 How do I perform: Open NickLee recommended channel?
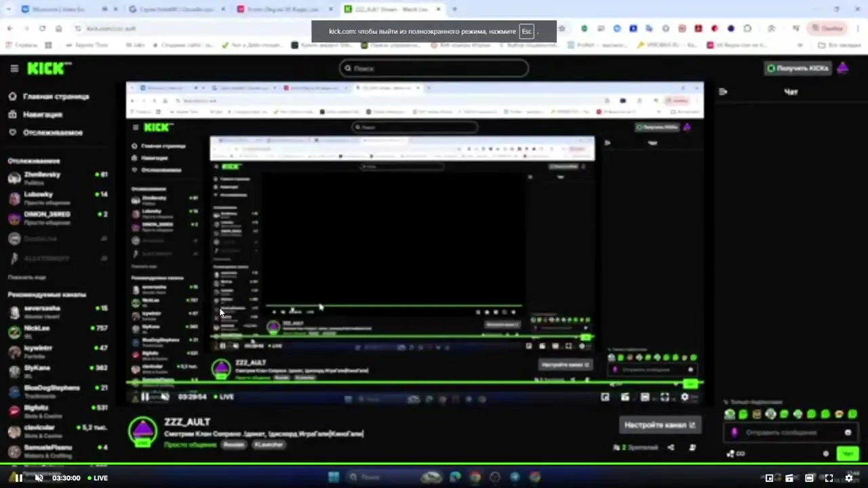pyautogui.click(x=58, y=331)
